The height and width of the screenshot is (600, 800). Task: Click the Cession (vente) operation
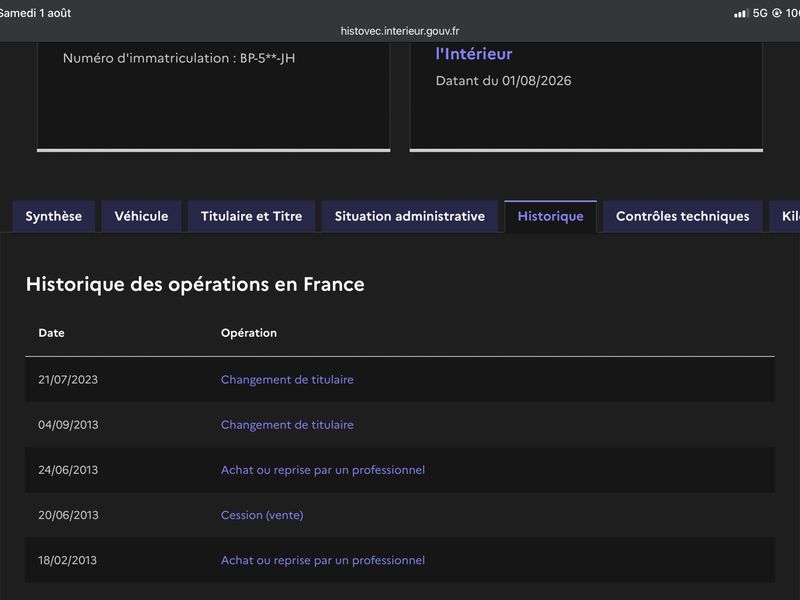(x=262, y=515)
